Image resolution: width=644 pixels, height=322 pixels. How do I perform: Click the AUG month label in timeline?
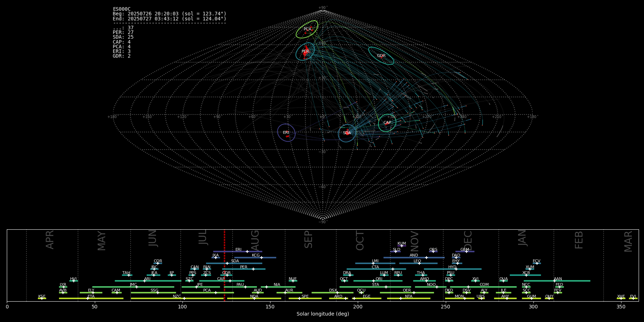pyautogui.click(x=255, y=240)
